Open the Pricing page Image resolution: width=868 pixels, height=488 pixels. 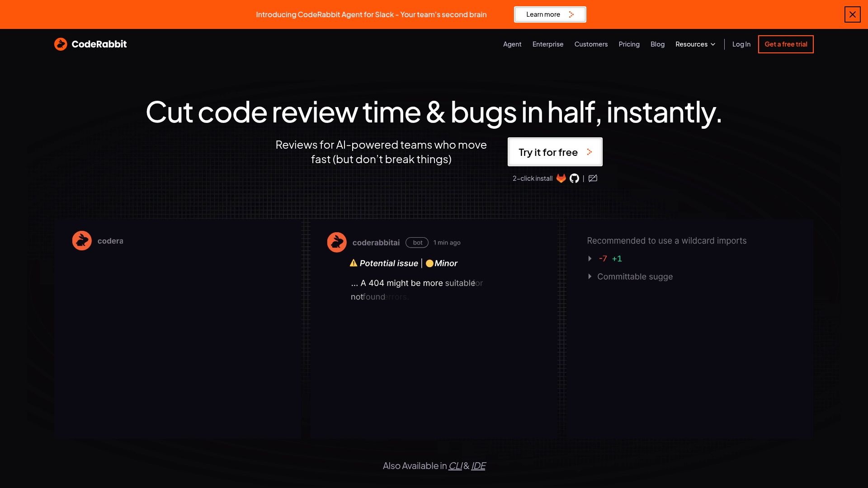click(x=629, y=44)
